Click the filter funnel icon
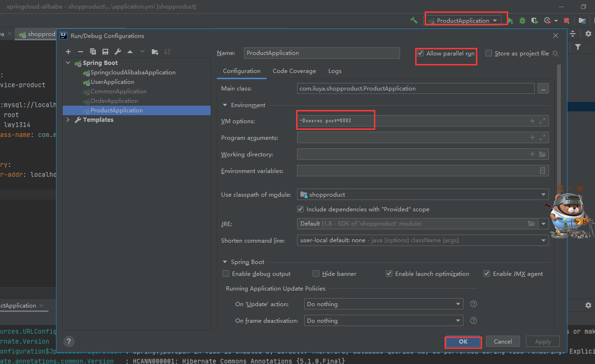The width and height of the screenshot is (595, 364). coord(578,47)
